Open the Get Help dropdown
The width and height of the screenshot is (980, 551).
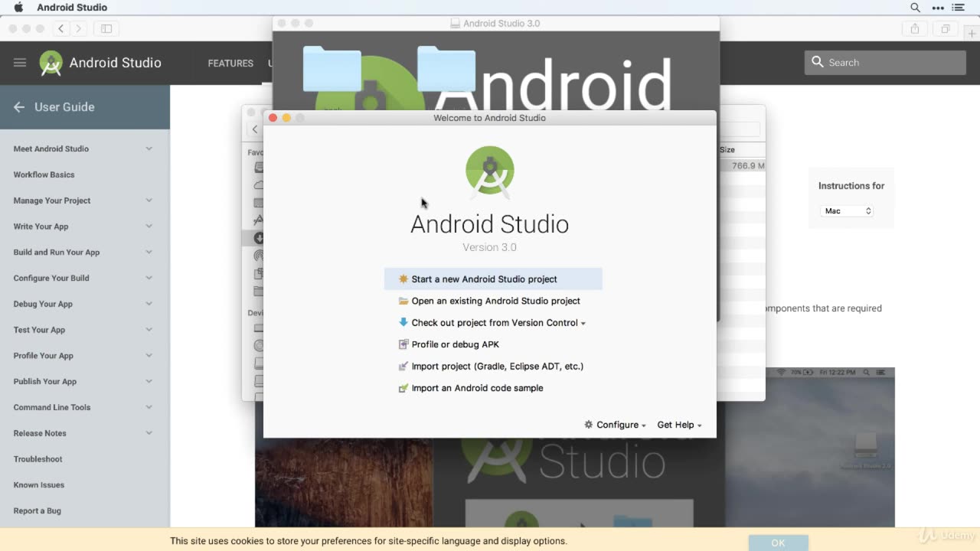coord(679,425)
